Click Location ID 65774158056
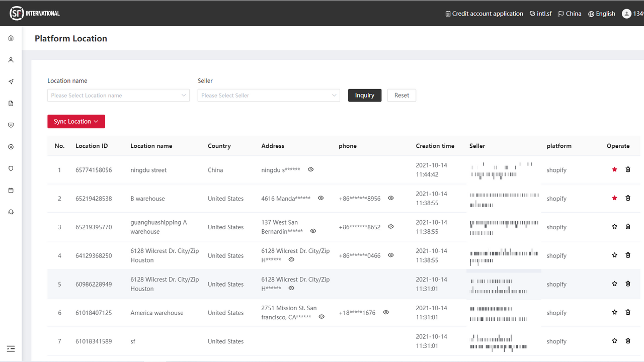 [94, 170]
